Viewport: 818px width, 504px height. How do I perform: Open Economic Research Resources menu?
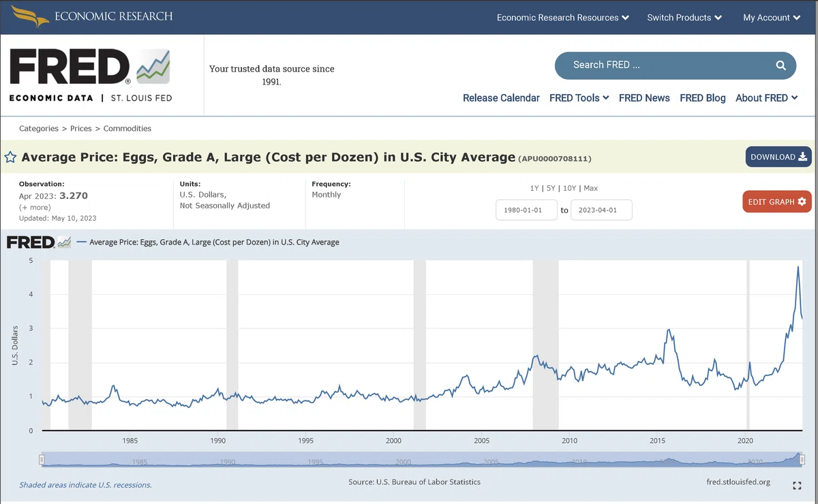tap(563, 18)
